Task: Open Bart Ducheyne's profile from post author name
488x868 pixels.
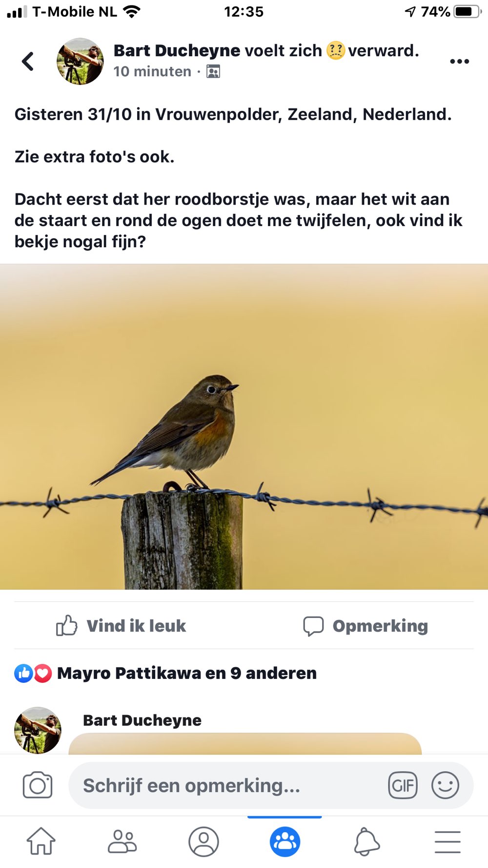Action: click(177, 50)
